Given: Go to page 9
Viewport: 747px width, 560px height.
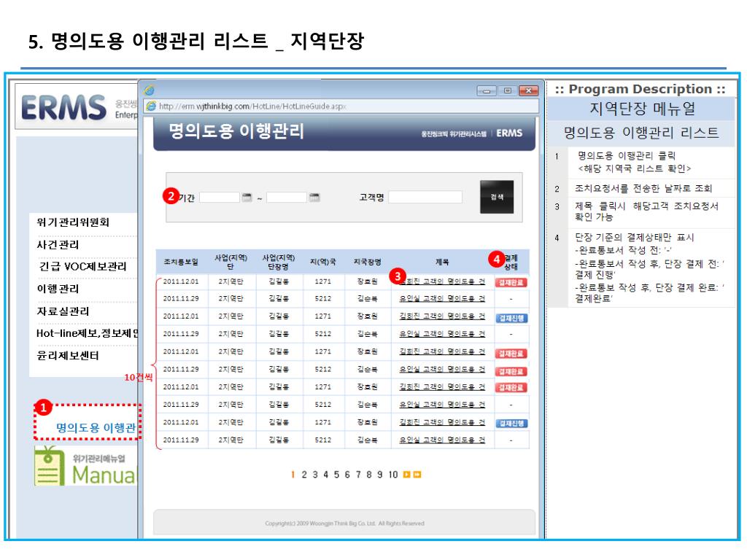Looking at the screenshot, I should 379,475.
